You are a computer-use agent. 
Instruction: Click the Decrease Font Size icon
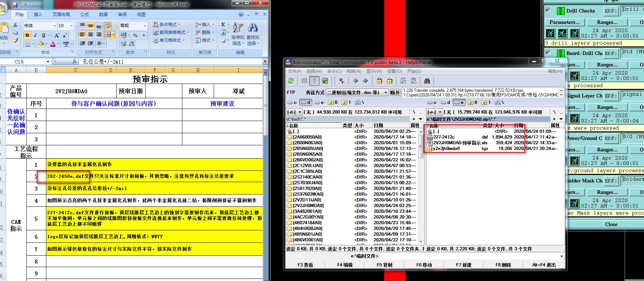tap(65, 35)
